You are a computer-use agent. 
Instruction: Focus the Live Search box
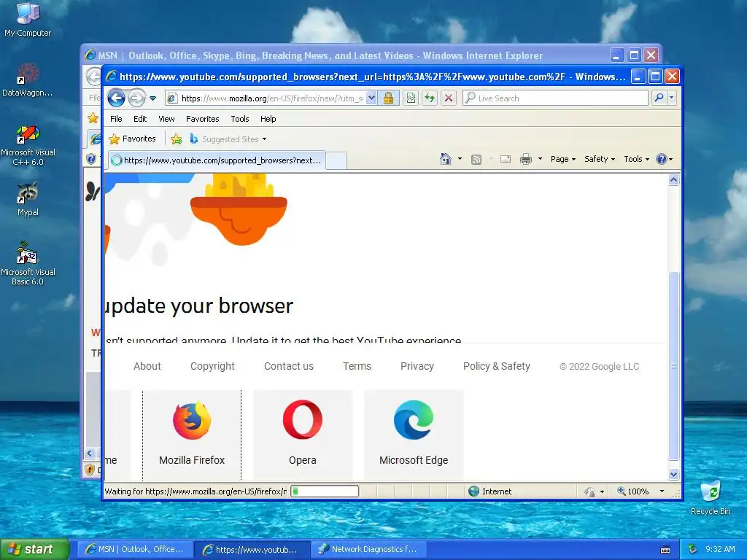(x=555, y=98)
